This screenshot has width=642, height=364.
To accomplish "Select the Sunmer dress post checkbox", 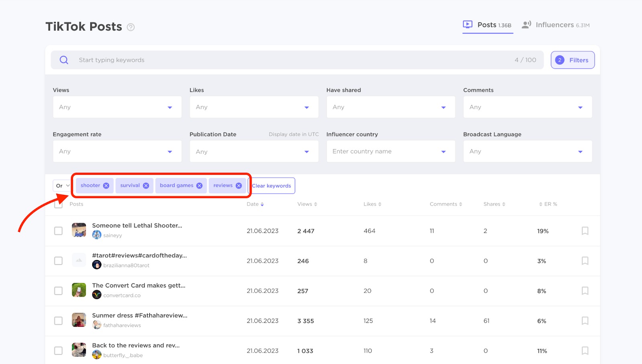I will tap(59, 321).
